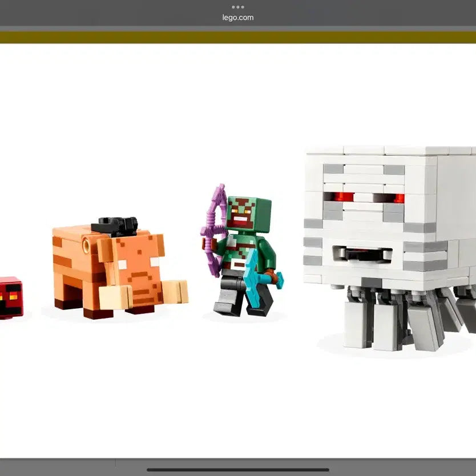
Task: Tap the home indicator bar
Action: pyautogui.click(x=237, y=470)
